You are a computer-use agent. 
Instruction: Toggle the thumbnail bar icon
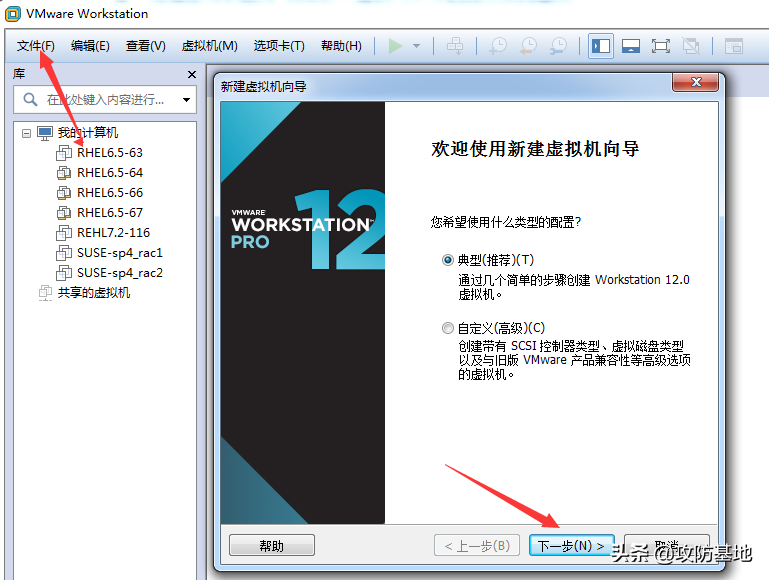631,46
